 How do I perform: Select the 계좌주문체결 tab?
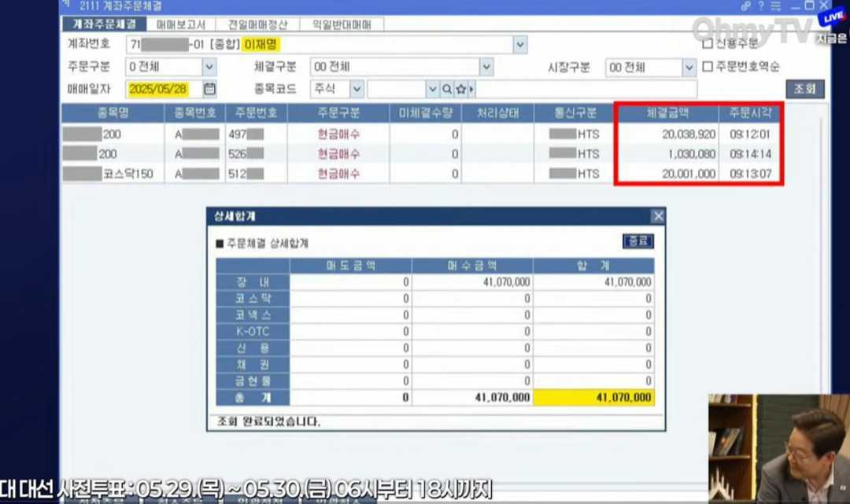[x=104, y=24]
